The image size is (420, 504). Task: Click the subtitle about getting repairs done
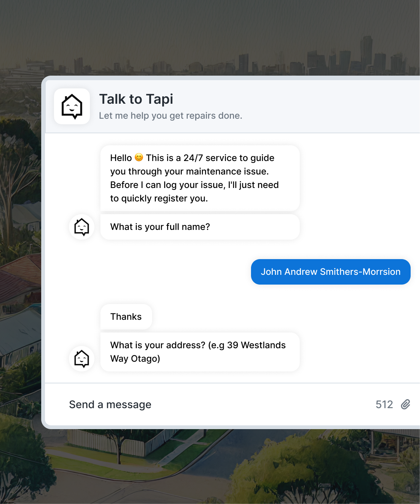[x=171, y=116]
